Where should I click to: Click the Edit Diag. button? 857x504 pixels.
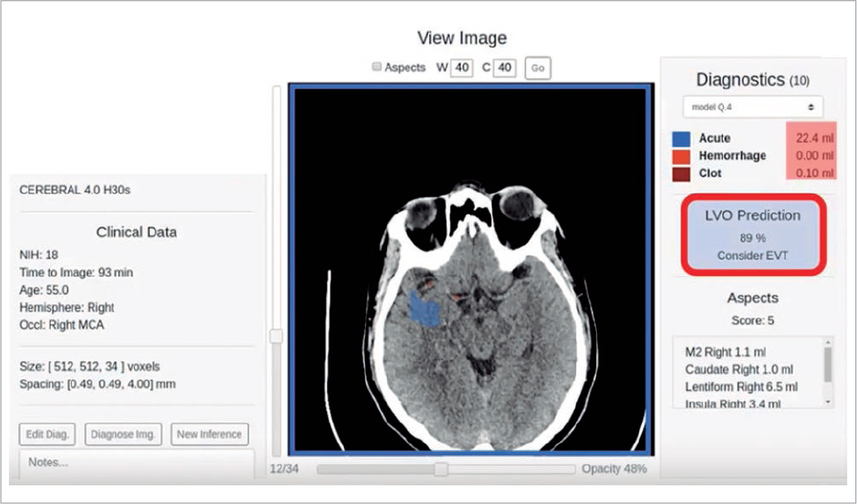[48, 435]
